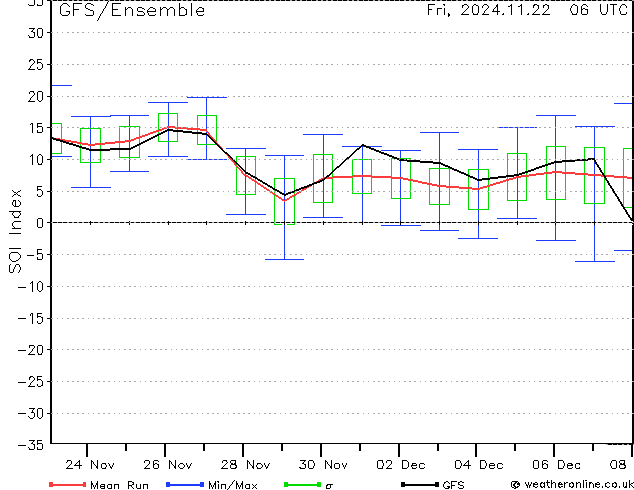The width and height of the screenshot is (634, 490).
Task: Click the '02 Dec' x-axis label
Action: [401, 465]
